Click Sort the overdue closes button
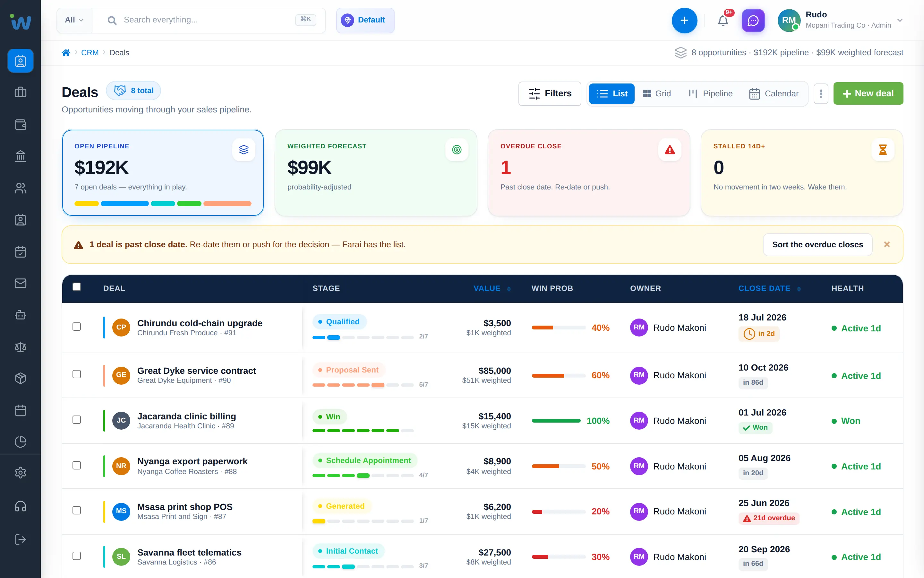 click(x=817, y=245)
